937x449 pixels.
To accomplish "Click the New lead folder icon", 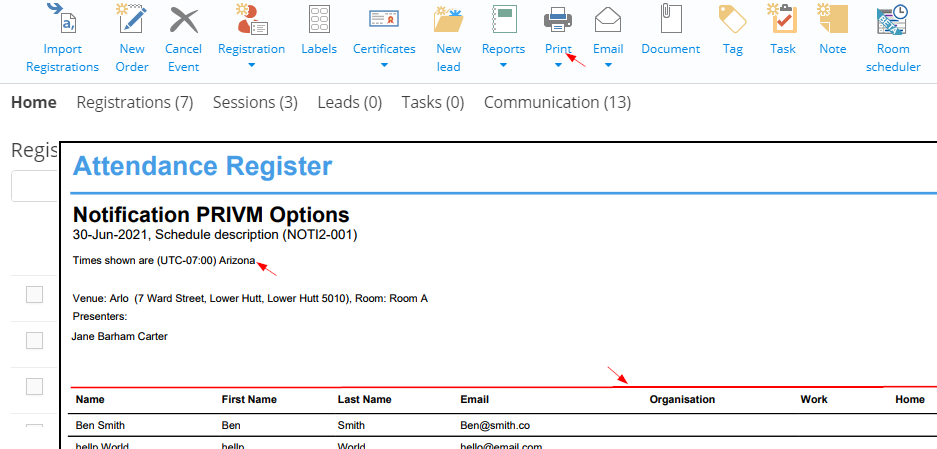I will [x=448, y=19].
